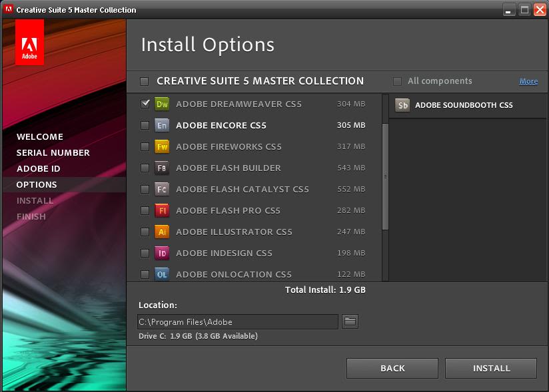Click the Flash Catalyst Fc icon
This screenshot has height=392, width=549.
coord(162,189)
